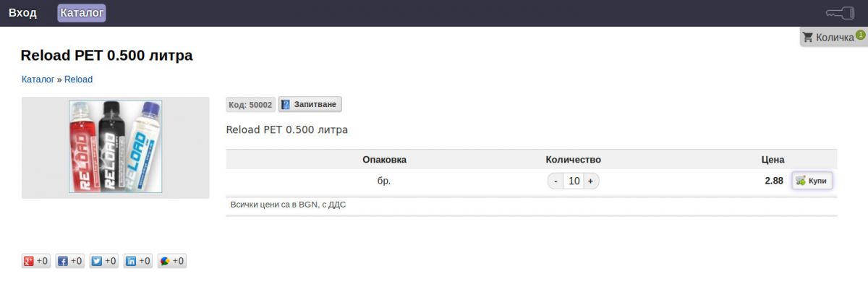868x287 pixels.
Task: Click the Reload breadcrumb link
Action: [x=78, y=80]
